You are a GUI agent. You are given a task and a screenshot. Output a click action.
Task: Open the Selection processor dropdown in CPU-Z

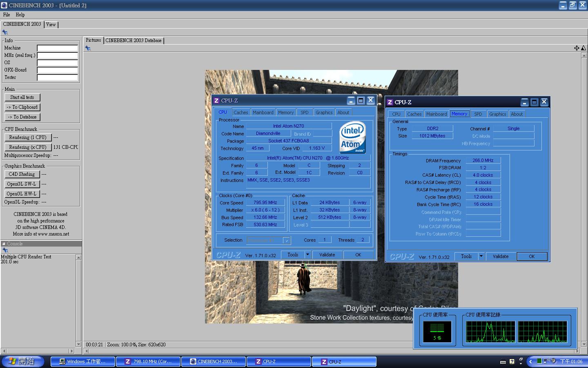287,240
